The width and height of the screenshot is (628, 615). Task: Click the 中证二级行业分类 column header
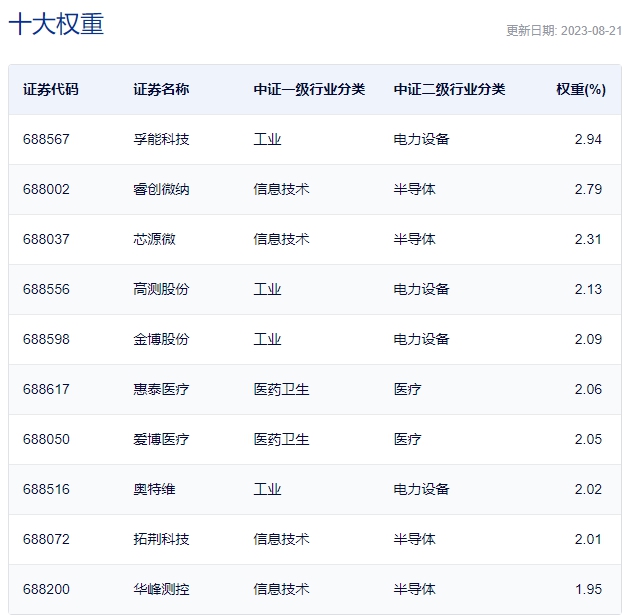coord(449,89)
